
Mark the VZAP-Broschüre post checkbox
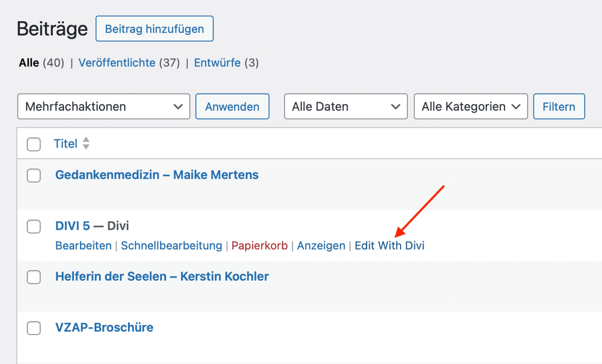click(34, 328)
